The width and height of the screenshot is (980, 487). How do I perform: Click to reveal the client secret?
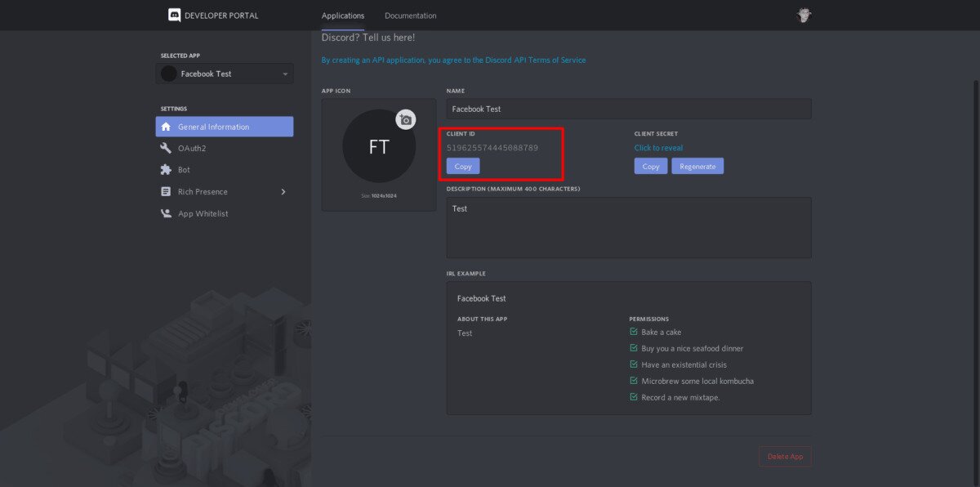pyautogui.click(x=658, y=148)
